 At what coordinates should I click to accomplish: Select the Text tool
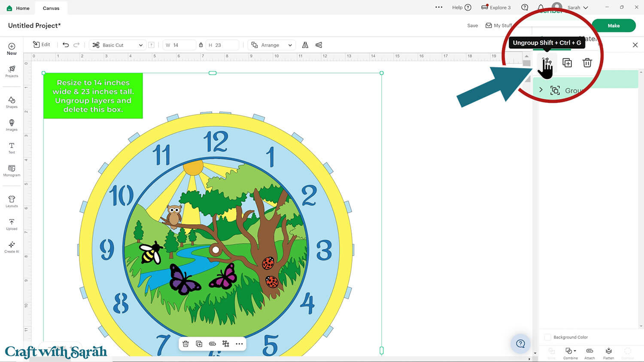pyautogui.click(x=12, y=148)
